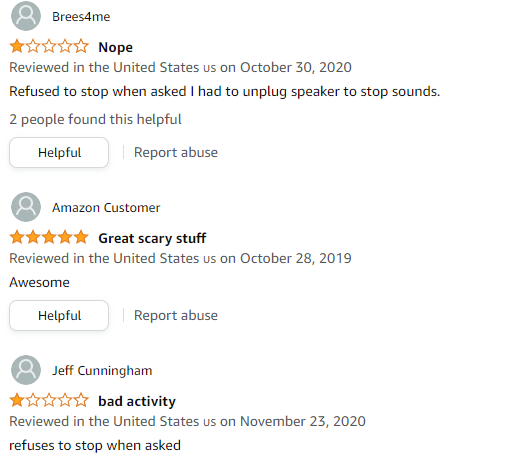Click five-star rating on Great scary stuff
This screenshot has height=458, width=507.
coord(49,238)
